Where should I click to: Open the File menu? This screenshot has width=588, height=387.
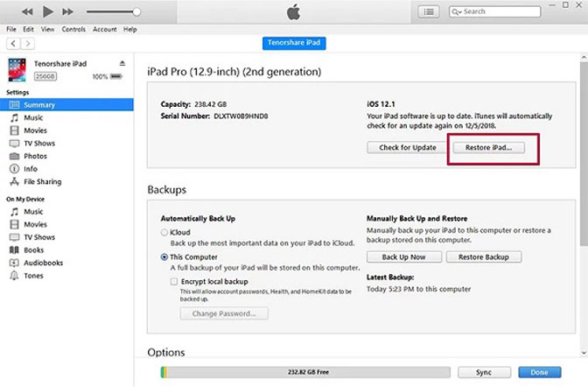(11, 29)
